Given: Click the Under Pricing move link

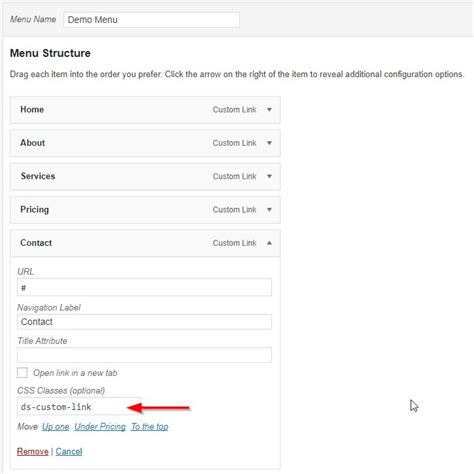Looking at the screenshot, I should coord(100,427).
